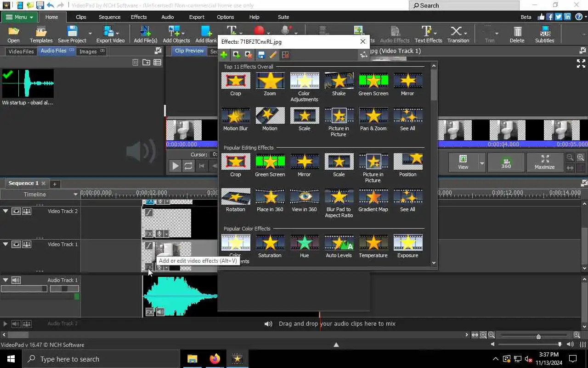Open the Timeline mode dropdown

(x=75, y=194)
